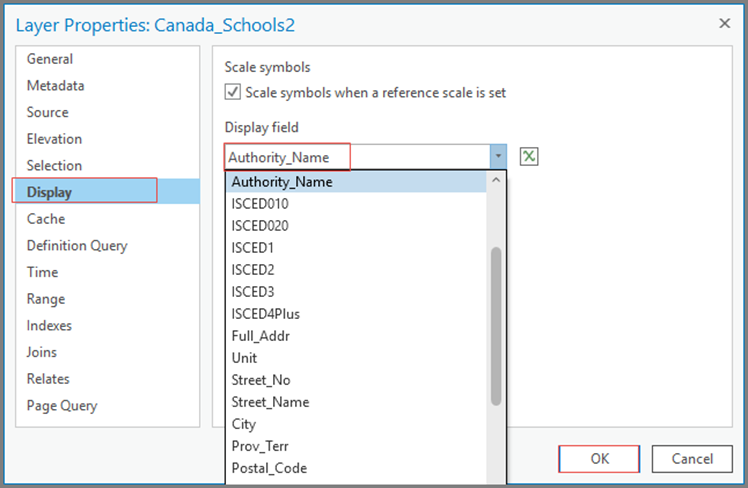Select ISCED3 in the field list
This screenshot has width=748, height=488.
click(356, 292)
